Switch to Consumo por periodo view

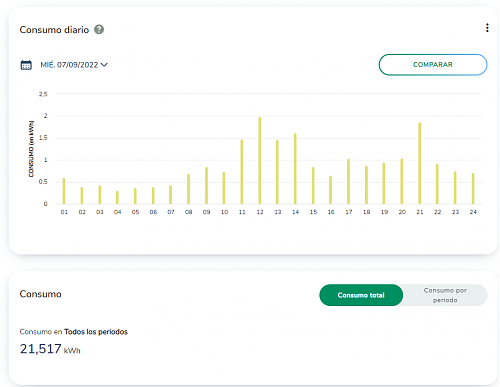click(445, 295)
